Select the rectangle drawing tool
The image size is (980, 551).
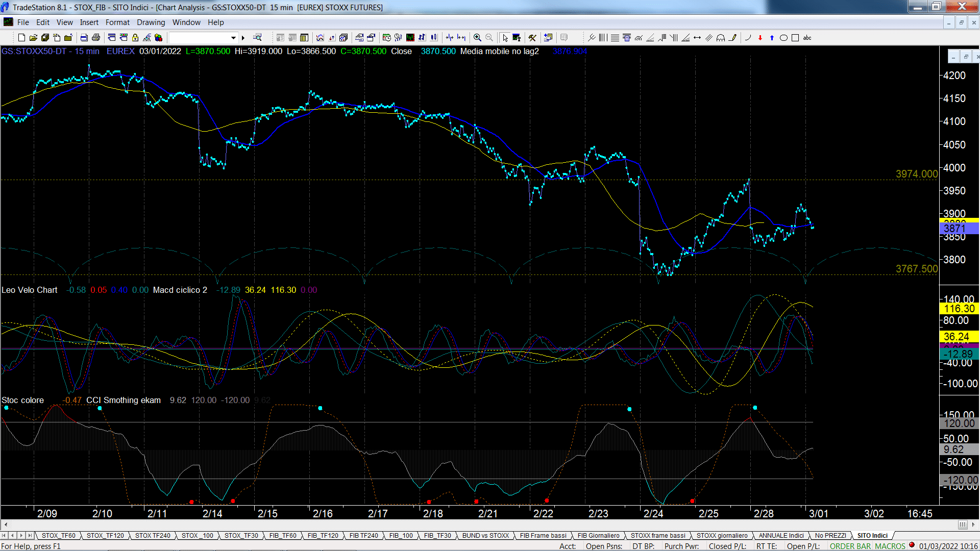click(x=795, y=38)
